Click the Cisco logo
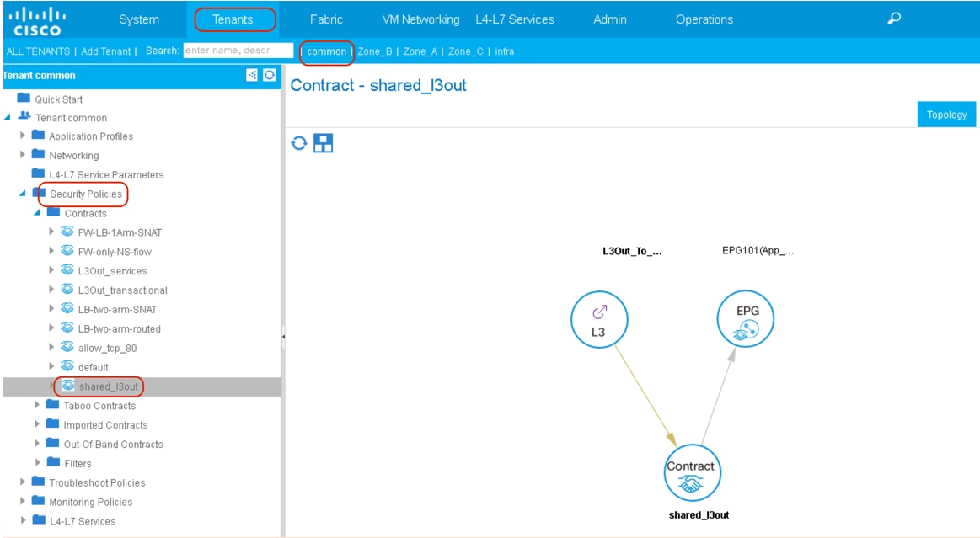 [x=37, y=20]
